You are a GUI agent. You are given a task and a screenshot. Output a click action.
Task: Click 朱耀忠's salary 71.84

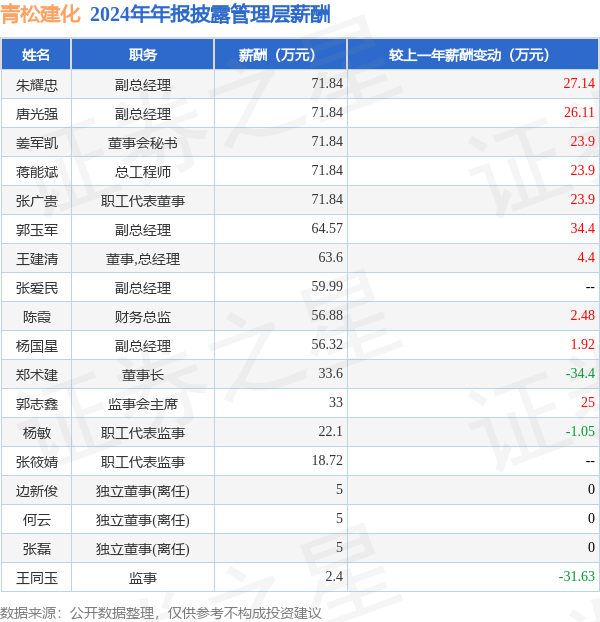click(327, 83)
